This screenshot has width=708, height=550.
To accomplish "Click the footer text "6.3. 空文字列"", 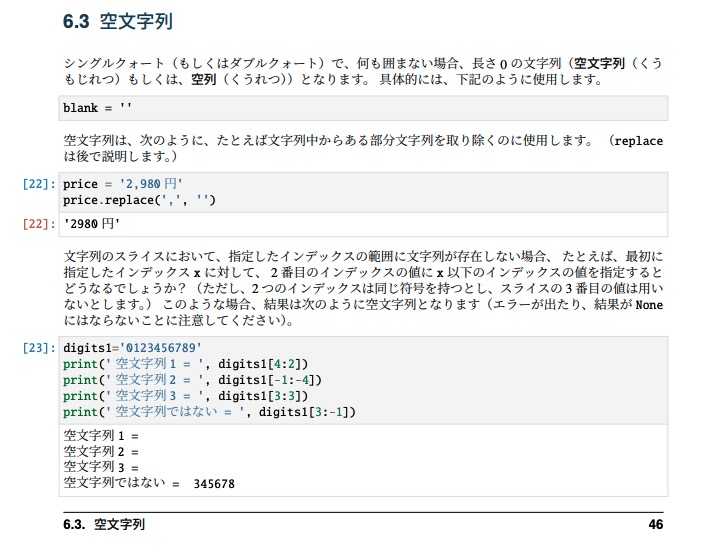I will (x=104, y=524).
